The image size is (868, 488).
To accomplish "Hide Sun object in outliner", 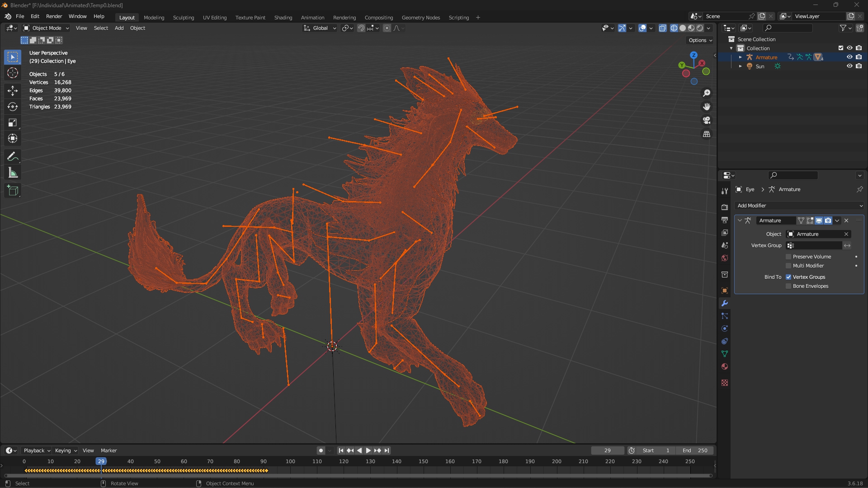I will (849, 66).
